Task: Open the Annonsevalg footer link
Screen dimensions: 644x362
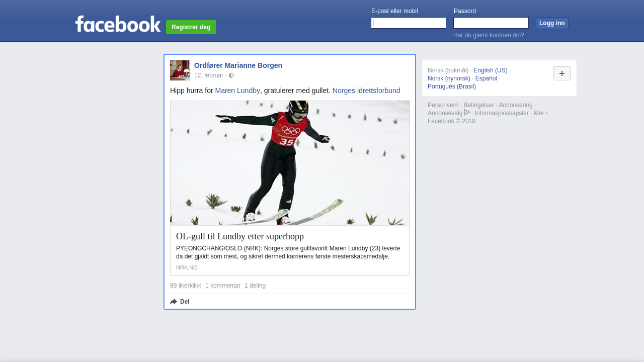Action: 445,113
